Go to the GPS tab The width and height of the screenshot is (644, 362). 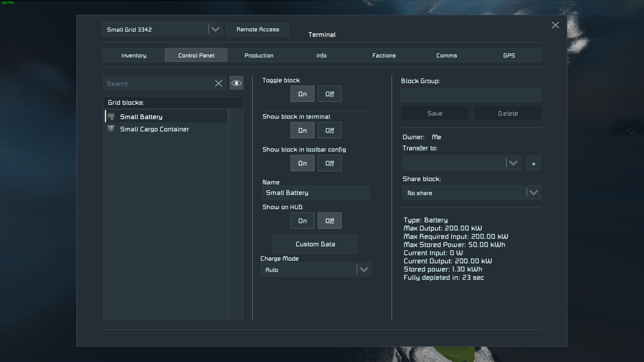[509, 55]
